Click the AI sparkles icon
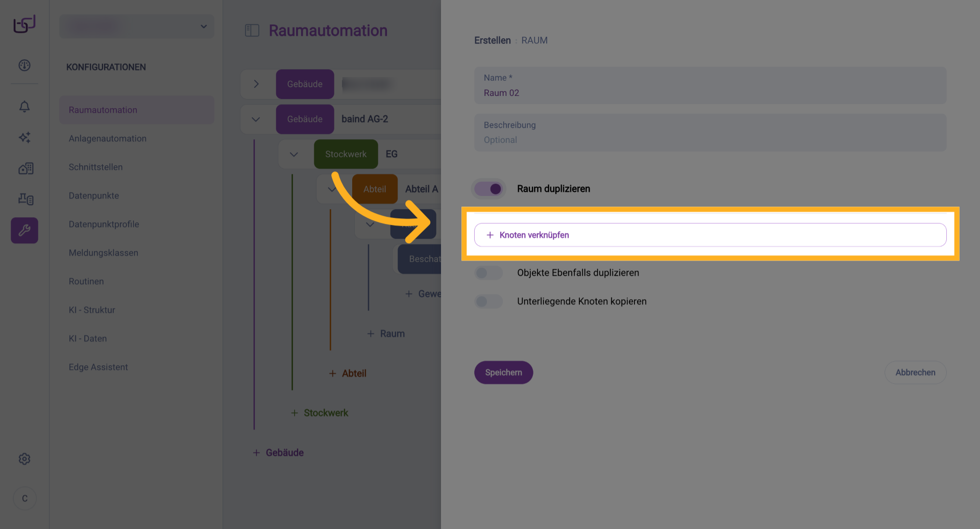The image size is (980, 529). click(24, 137)
